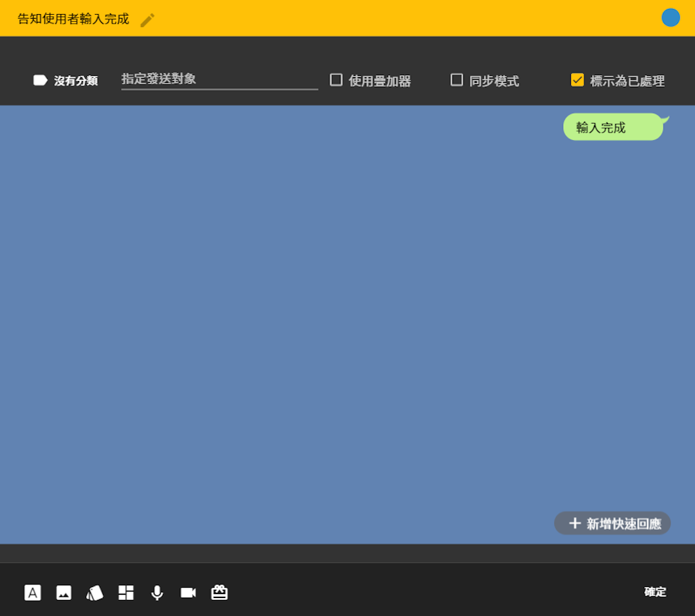This screenshot has width=695, height=616.
Task: Add an audio message via microphone
Action: pos(157,592)
